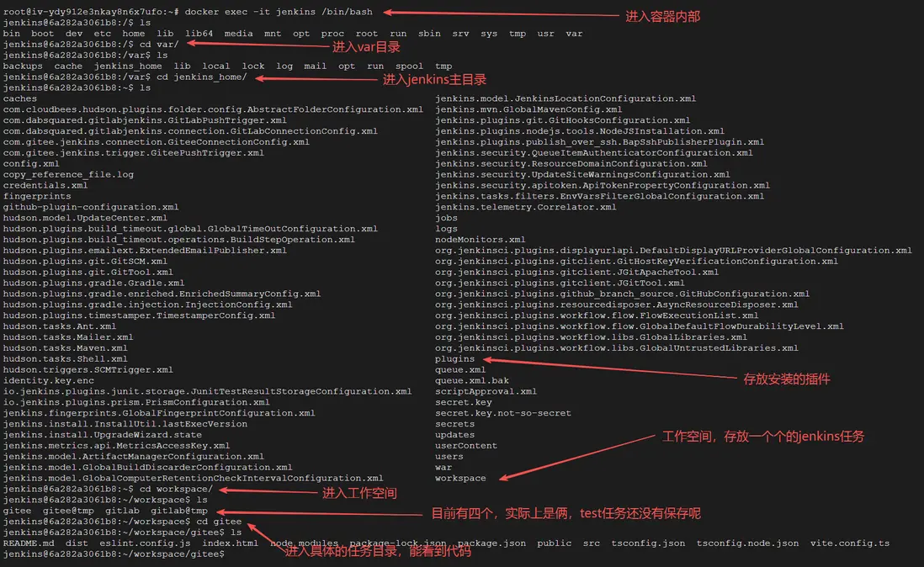Select the 'jobs' directory entry
Screen dimensions: 924x567
pyautogui.click(x=446, y=218)
